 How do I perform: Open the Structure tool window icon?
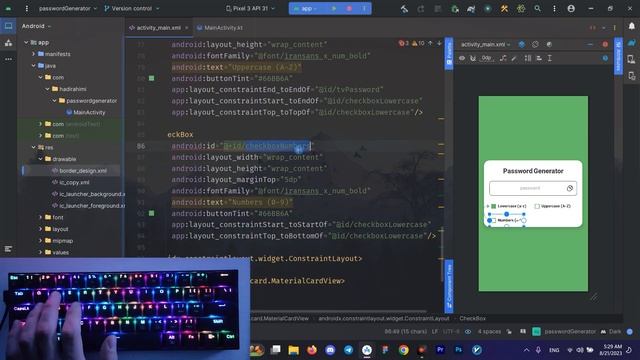click(x=8, y=249)
